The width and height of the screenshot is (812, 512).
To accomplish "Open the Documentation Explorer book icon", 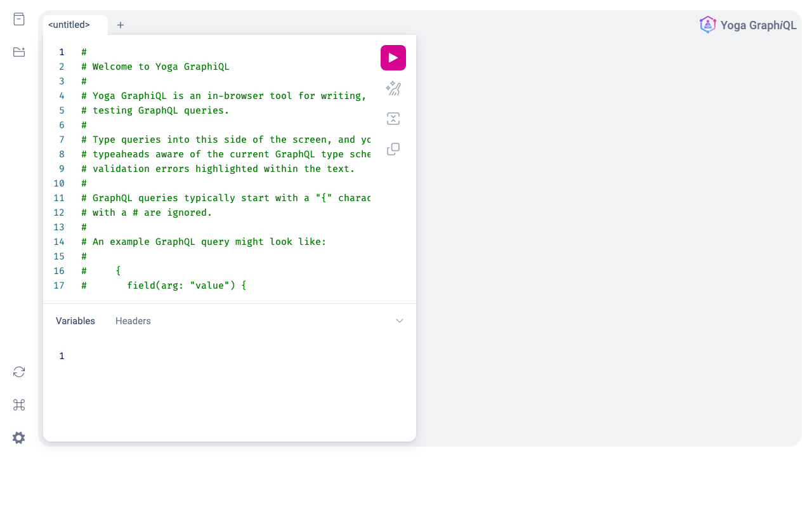I will point(19,19).
